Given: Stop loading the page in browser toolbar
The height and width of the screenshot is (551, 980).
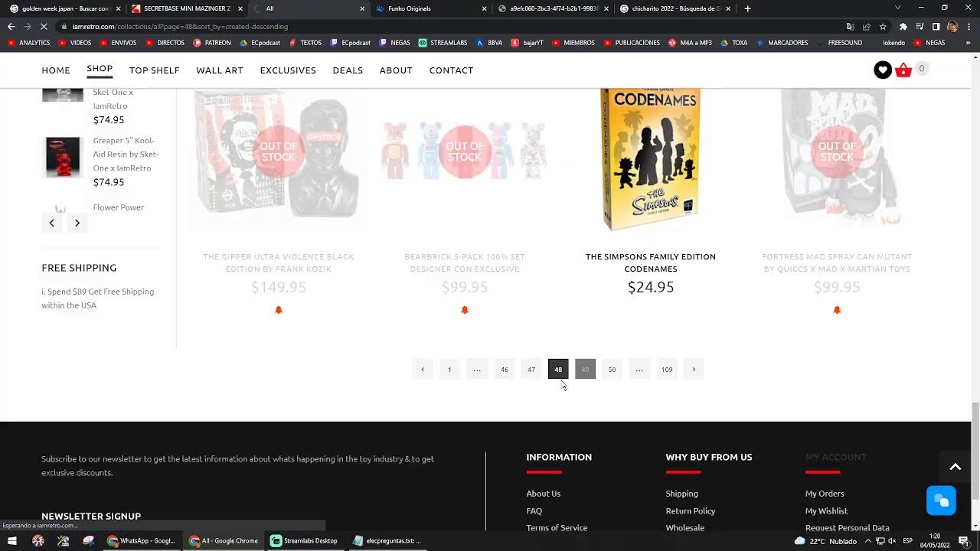Looking at the screenshot, I should click(44, 26).
